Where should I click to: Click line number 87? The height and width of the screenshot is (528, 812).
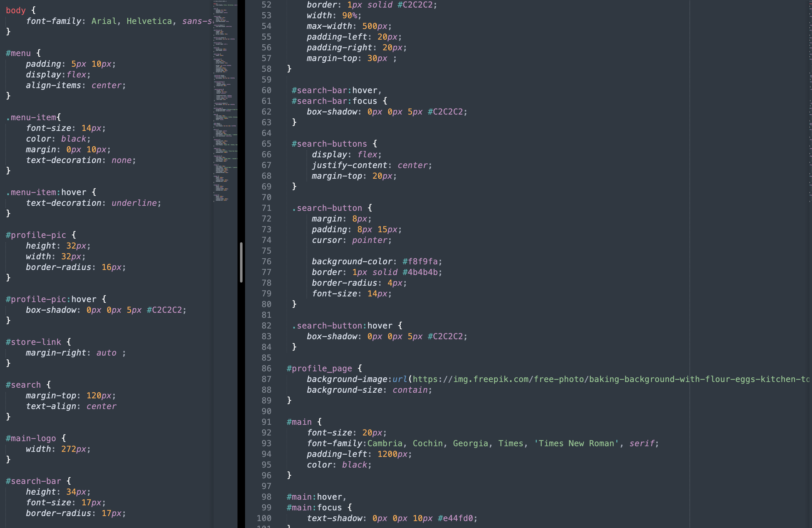(266, 379)
